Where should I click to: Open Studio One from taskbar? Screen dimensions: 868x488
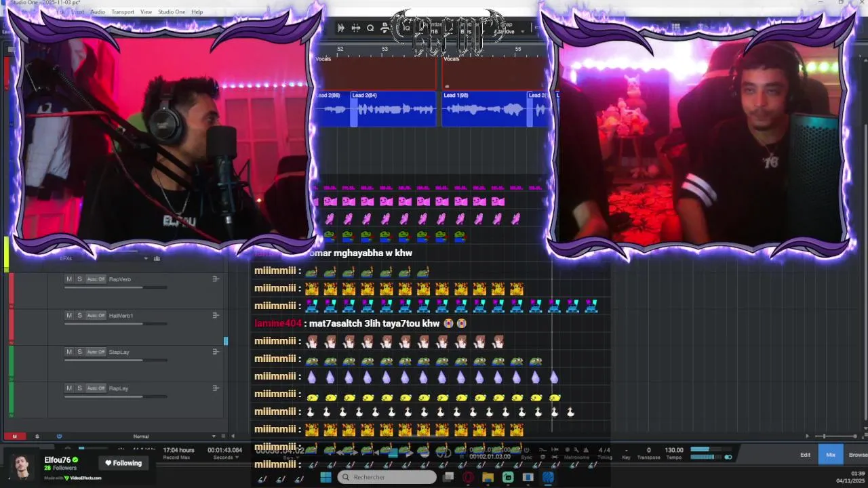(548, 477)
